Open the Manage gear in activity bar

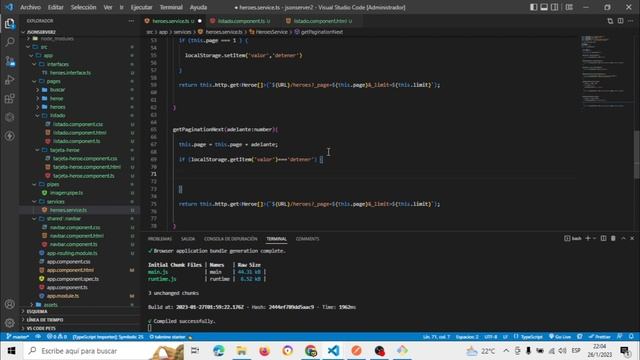pos(9,323)
